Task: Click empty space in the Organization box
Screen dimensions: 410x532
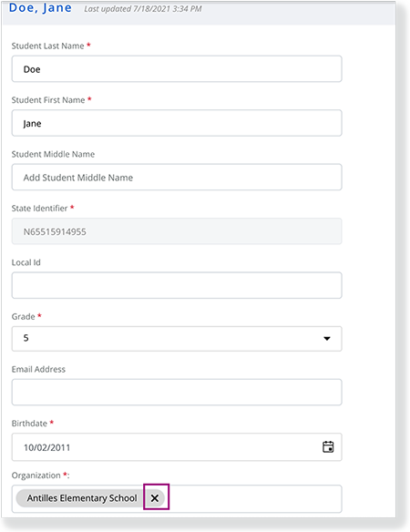Action: (x=254, y=499)
